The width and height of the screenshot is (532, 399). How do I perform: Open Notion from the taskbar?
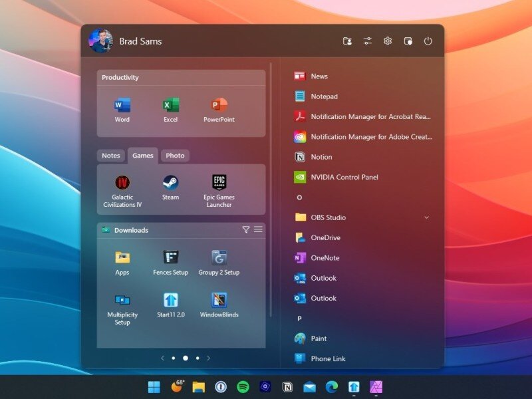287,387
